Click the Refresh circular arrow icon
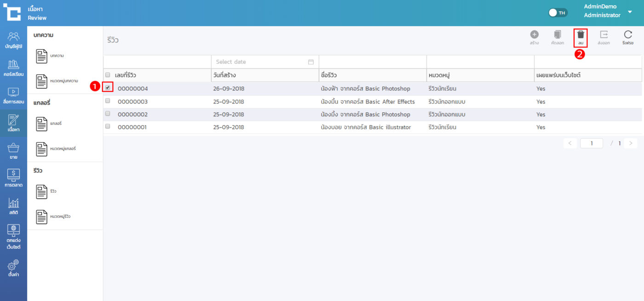The width and height of the screenshot is (644, 301). 627,35
